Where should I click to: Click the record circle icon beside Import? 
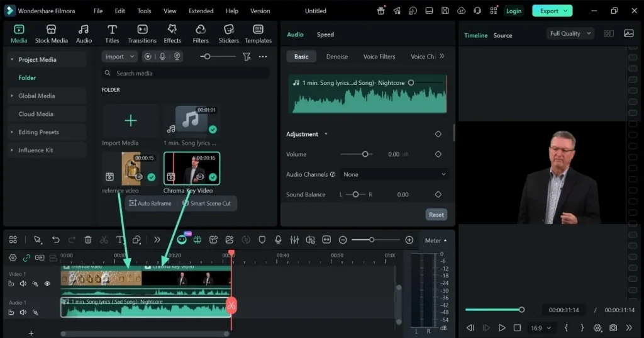148,57
